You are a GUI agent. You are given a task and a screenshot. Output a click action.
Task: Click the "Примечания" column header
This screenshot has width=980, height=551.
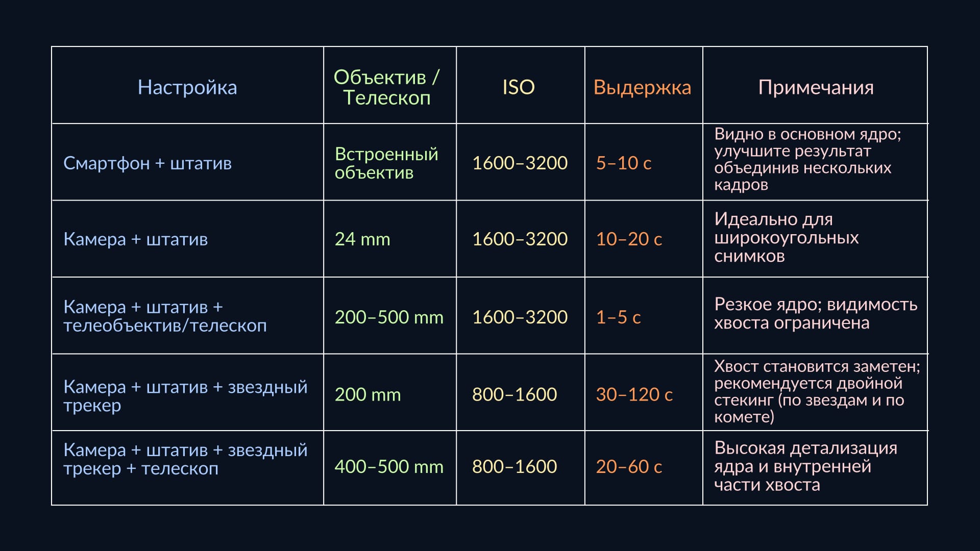(x=816, y=87)
